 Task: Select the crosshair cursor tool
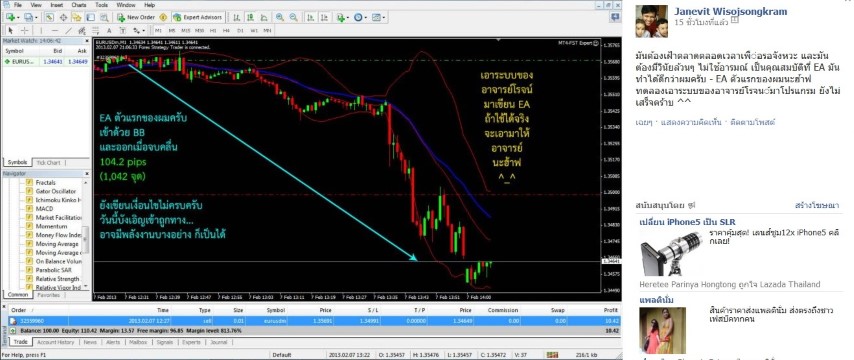click(x=25, y=30)
